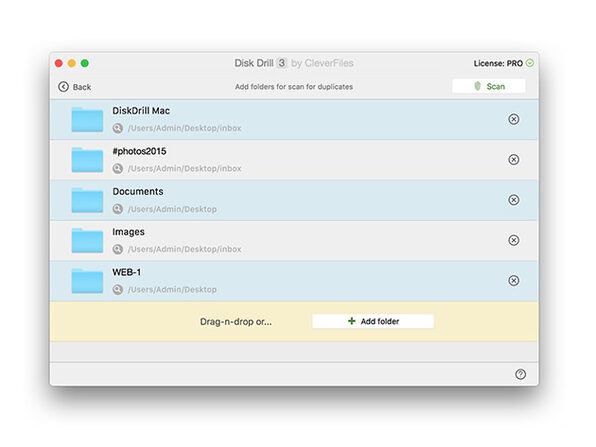Select the WEB-1 folder icon
Screen dimensions: 596x447
tap(87, 281)
